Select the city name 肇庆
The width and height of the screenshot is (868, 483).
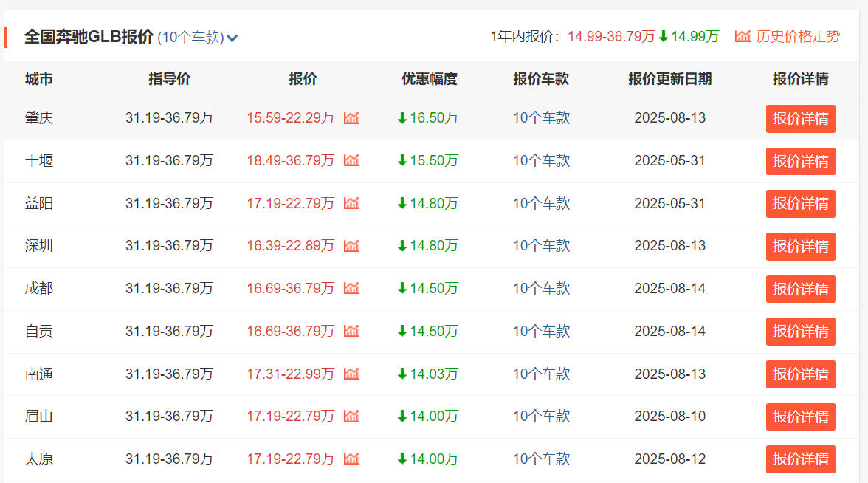coord(38,118)
